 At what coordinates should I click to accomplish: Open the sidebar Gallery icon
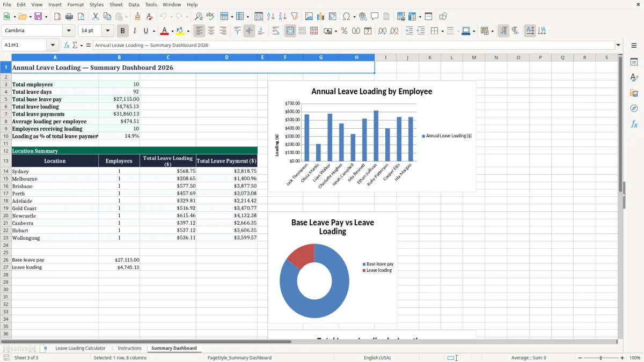point(634,93)
